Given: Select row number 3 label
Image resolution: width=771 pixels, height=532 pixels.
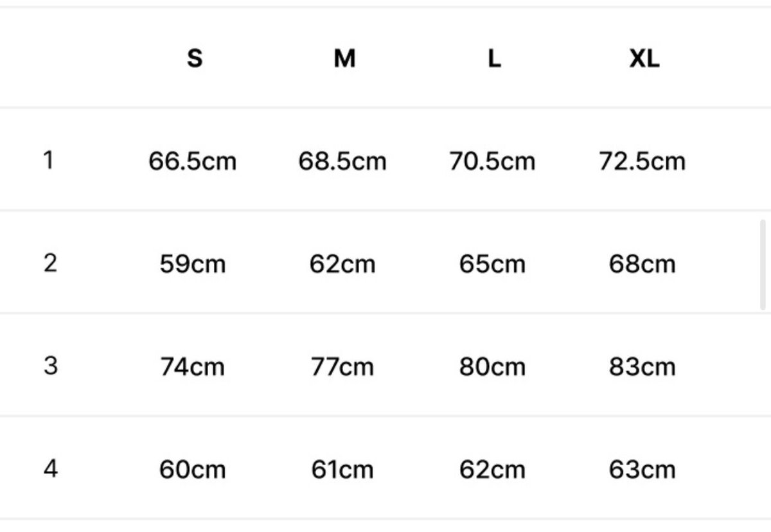Looking at the screenshot, I should coord(50,366).
